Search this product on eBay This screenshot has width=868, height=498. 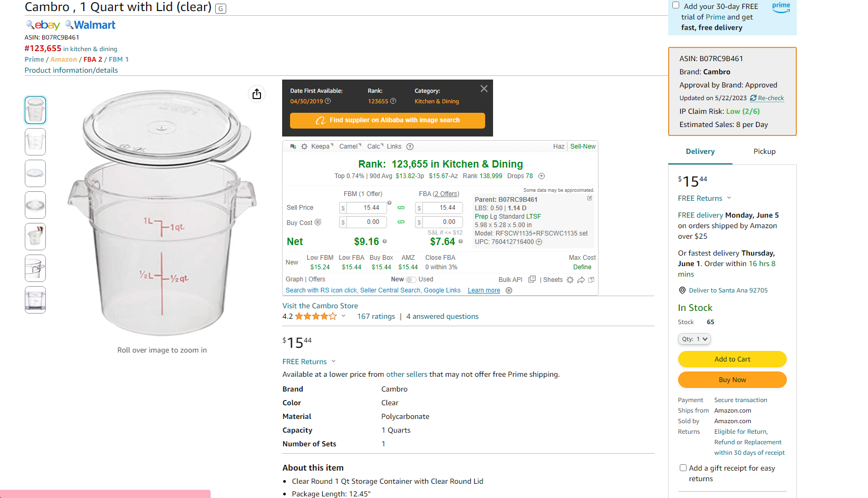pyautogui.click(x=43, y=25)
